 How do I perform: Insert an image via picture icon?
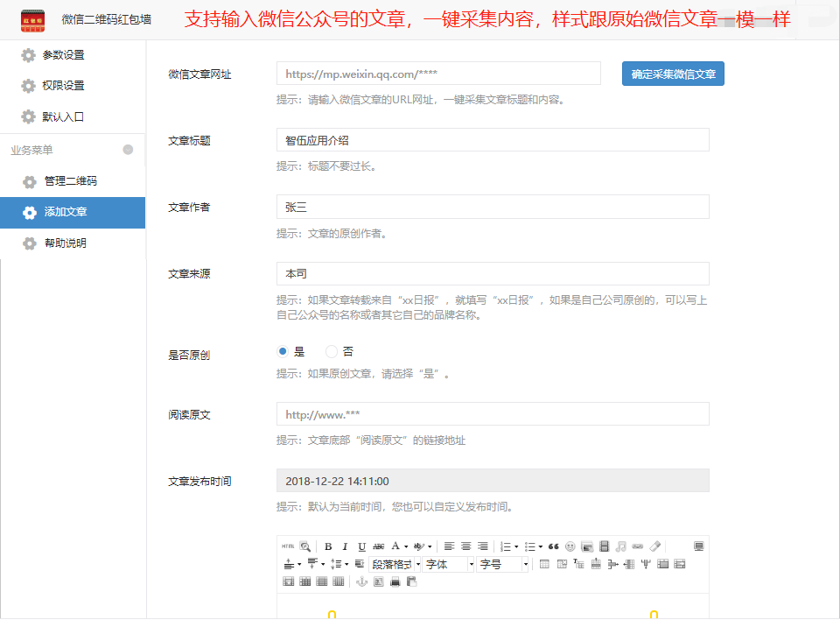click(587, 547)
